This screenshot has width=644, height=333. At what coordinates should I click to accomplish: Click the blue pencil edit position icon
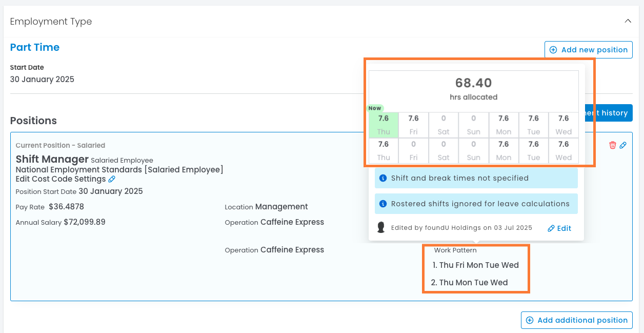[623, 145]
